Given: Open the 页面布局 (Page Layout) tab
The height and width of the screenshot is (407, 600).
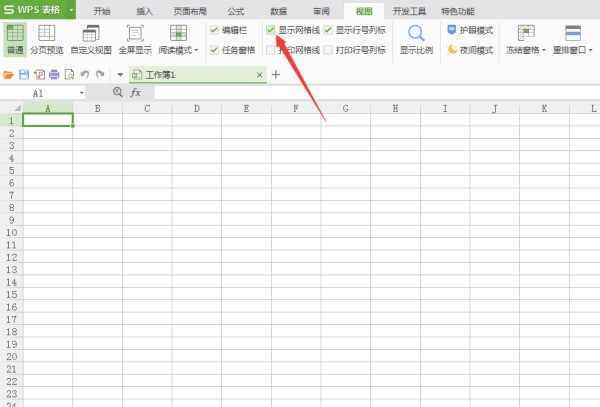Looking at the screenshot, I should coord(190,11).
